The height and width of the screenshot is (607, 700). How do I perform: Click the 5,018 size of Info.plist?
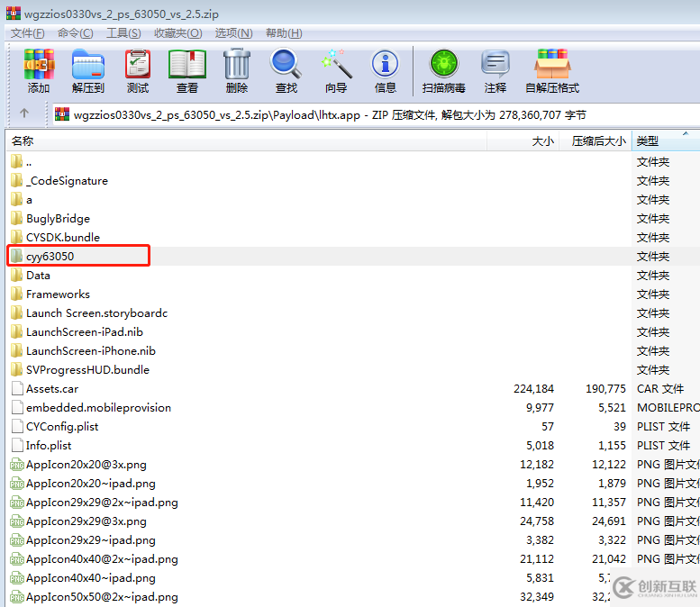tap(540, 446)
